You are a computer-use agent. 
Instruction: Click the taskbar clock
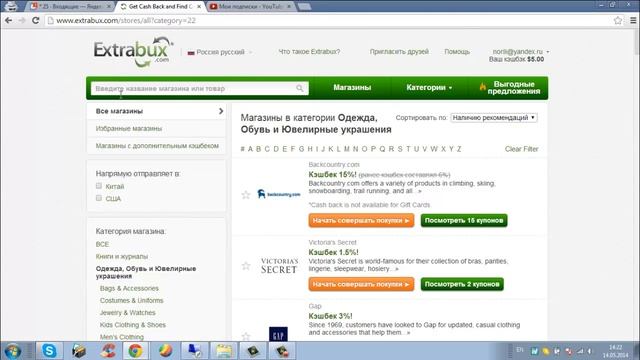pyautogui.click(x=616, y=351)
